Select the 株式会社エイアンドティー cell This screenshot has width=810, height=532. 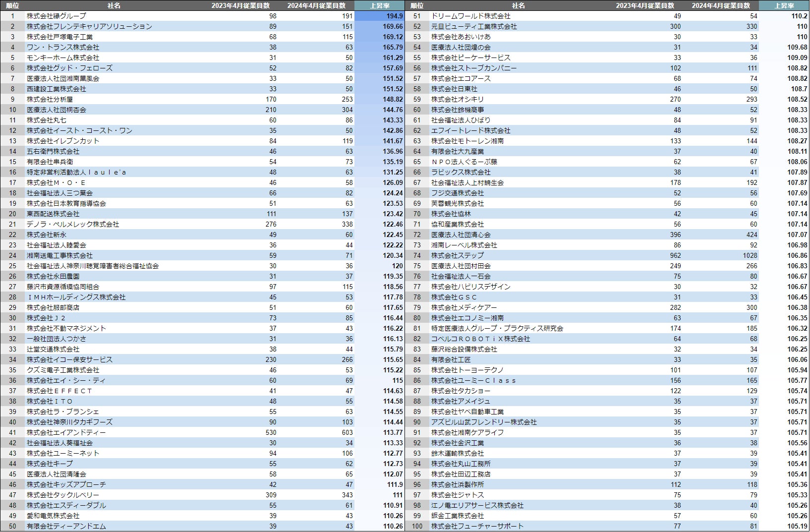[x=66, y=432]
